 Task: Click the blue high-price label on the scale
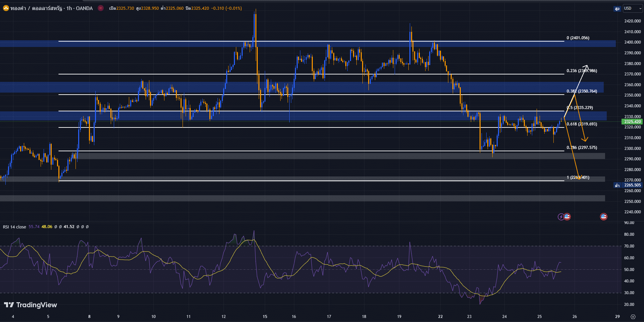617,9
